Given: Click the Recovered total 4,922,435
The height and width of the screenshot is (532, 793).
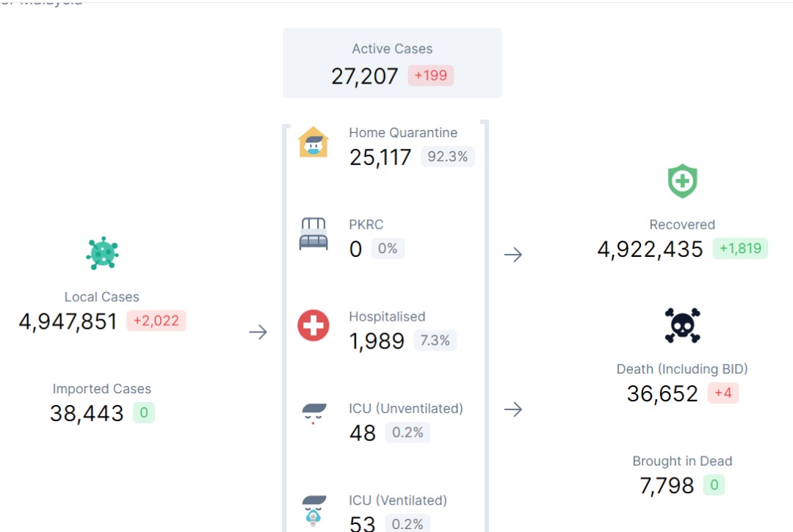Looking at the screenshot, I should coord(651,249).
